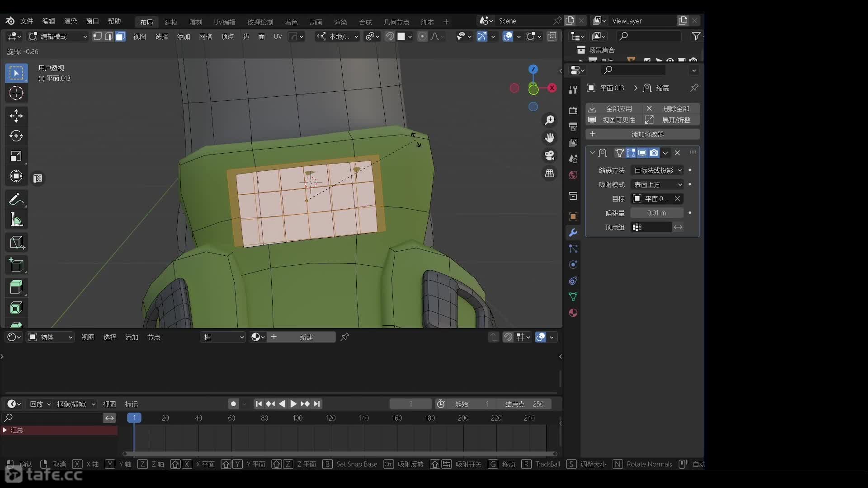Click the viewport pan hand icon
868x488 pixels.
pos(549,138)
